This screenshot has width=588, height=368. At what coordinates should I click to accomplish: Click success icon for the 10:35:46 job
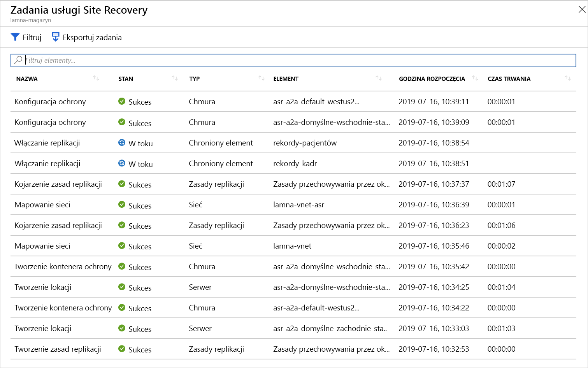tap(122, 245)
